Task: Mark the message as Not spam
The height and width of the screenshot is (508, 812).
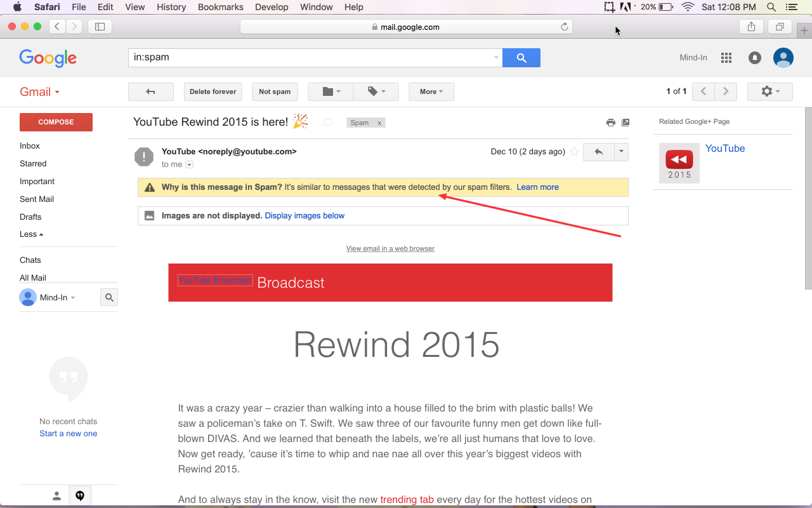Action: pyautogui.click(x=275, y=91)
